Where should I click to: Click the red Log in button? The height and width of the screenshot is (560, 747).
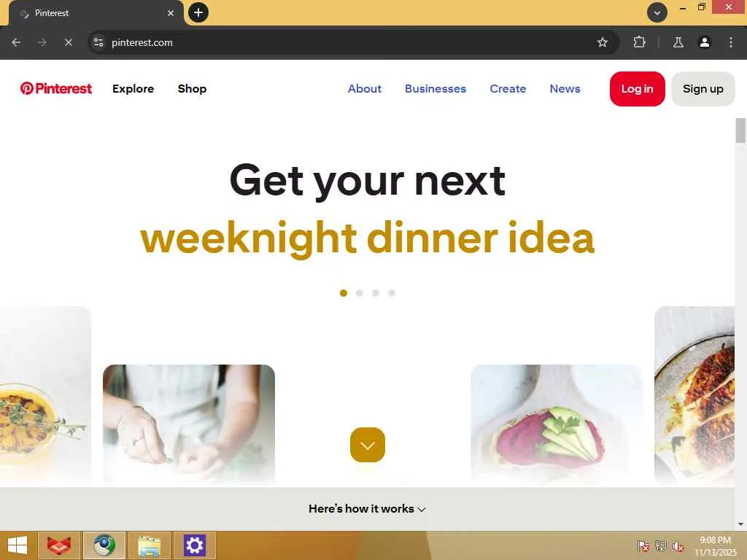point(637,88)
